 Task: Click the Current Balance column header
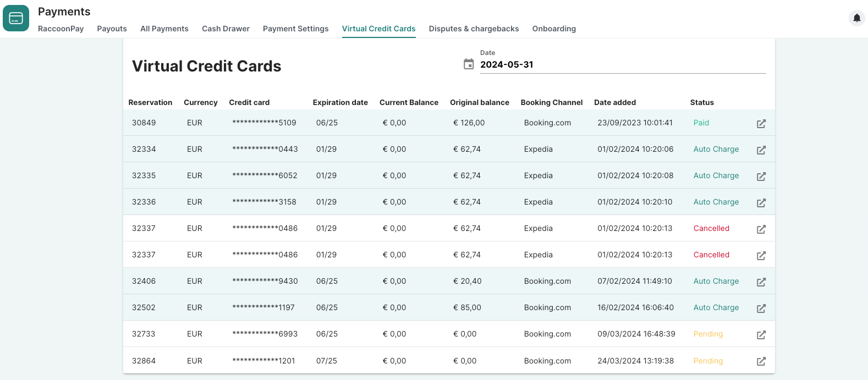pos(409,102)
